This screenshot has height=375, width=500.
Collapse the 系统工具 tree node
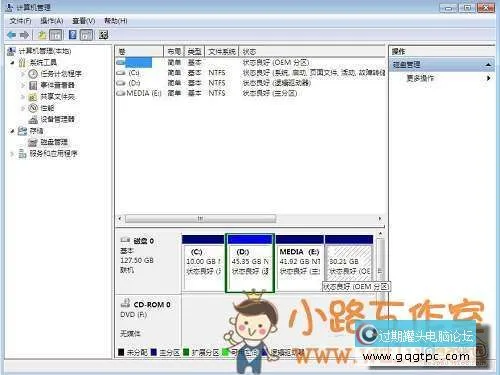click(x=13, y=63)
